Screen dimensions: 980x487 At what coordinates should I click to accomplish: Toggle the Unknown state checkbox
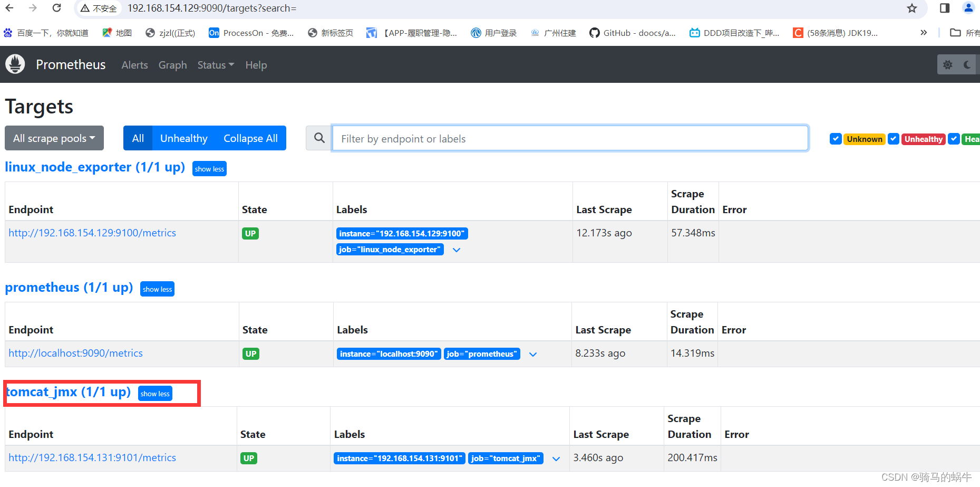click(x=836, y=139)
